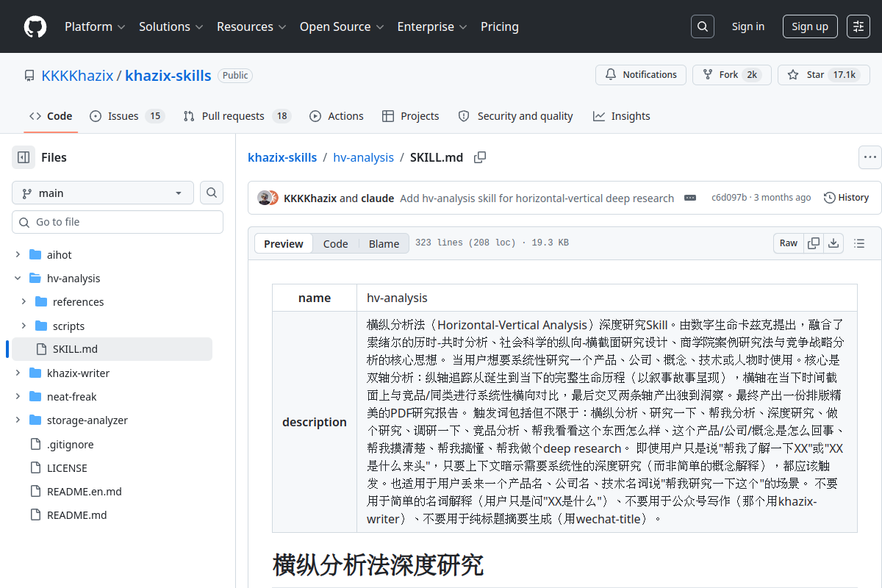This screenshot has height=588, width=882.
Task: Open the Insights tab
Action: coord(622,116)
